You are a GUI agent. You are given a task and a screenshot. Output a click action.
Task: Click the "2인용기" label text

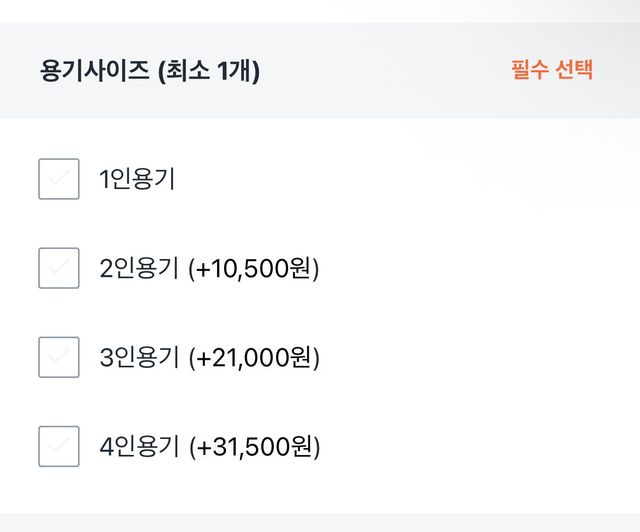coord(139,269)
